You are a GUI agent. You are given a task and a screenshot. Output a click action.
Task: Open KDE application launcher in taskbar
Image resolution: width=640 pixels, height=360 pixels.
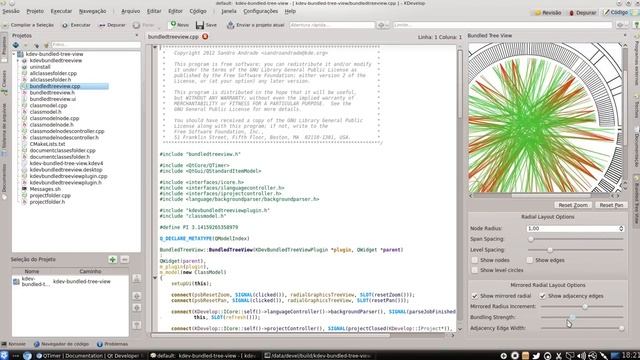[4, 356]
